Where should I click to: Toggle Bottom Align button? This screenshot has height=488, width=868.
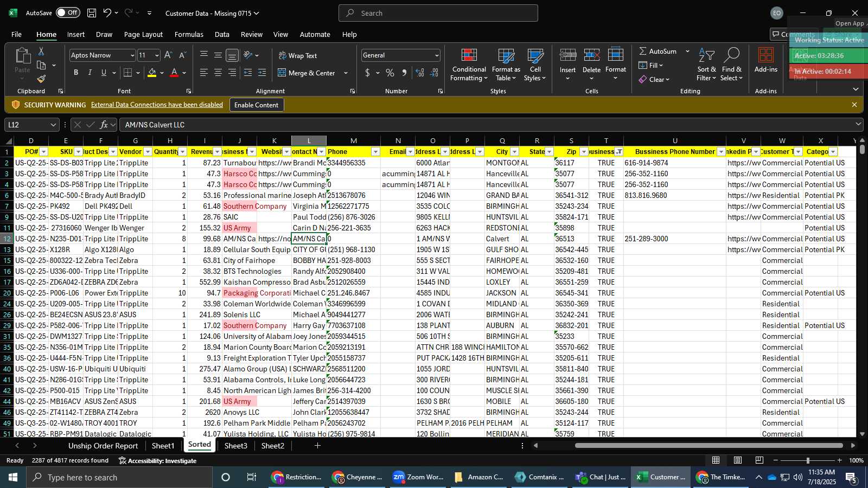232,55
